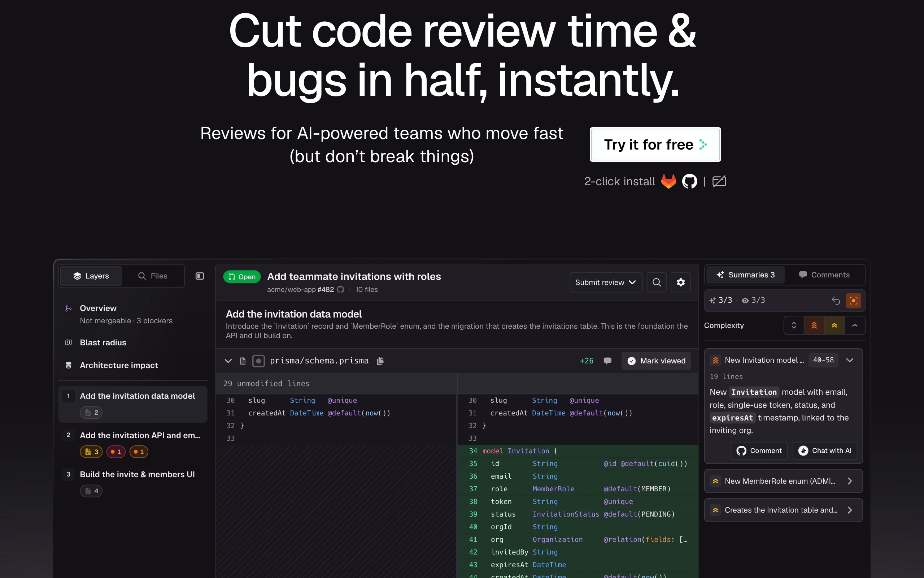Viewport: 924px width, 578px height.
Task: Click the search magnifier icon in header
Action: click(x=657, y=282)
